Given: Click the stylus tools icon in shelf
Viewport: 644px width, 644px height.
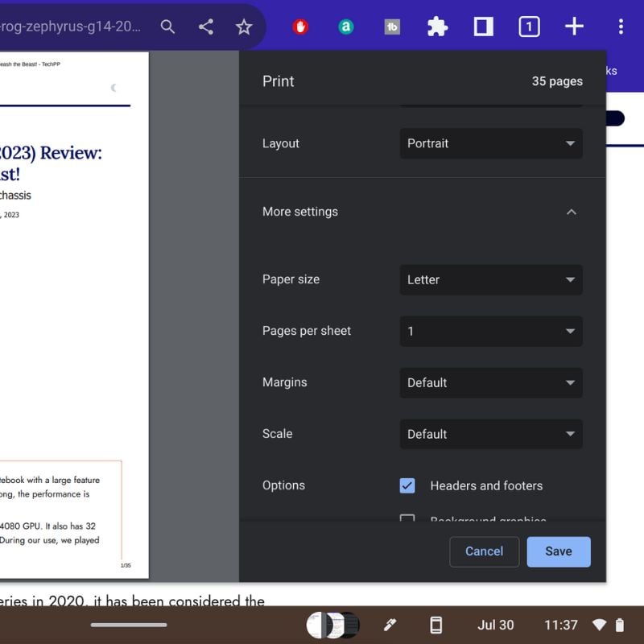Looking at the screenshot, I should pyautogui.click(x=390, y=625).
